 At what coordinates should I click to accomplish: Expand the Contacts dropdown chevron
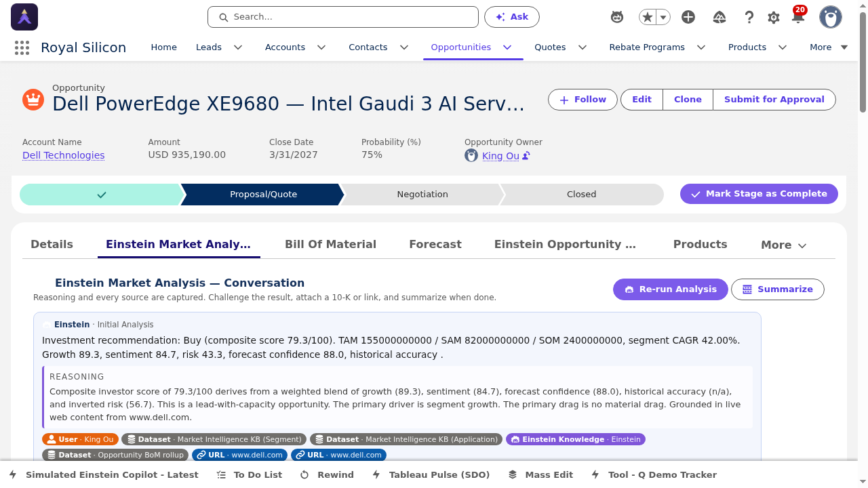(x=404, y=47)
